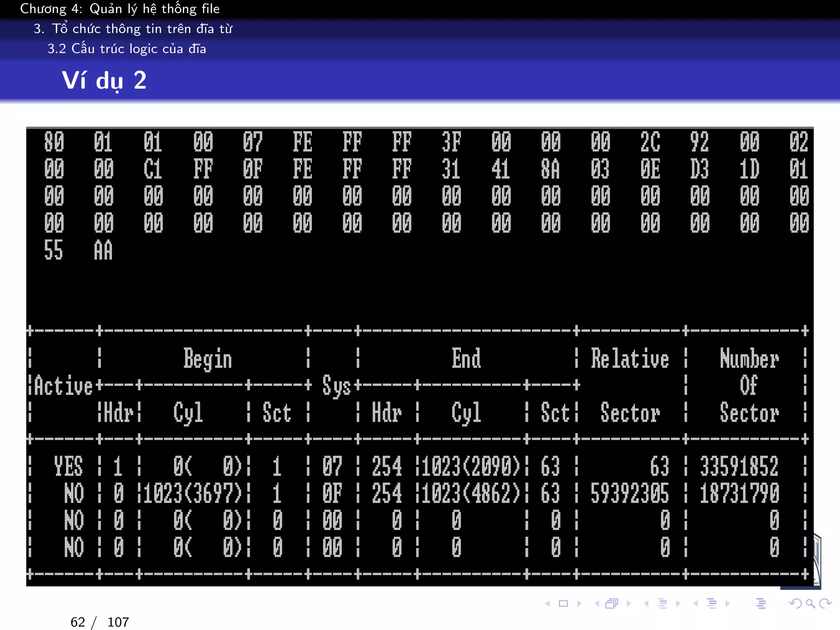Viewport: 840px width, 630px height.
Task: Click the next slide arrow
Action: tap(580, 603)
